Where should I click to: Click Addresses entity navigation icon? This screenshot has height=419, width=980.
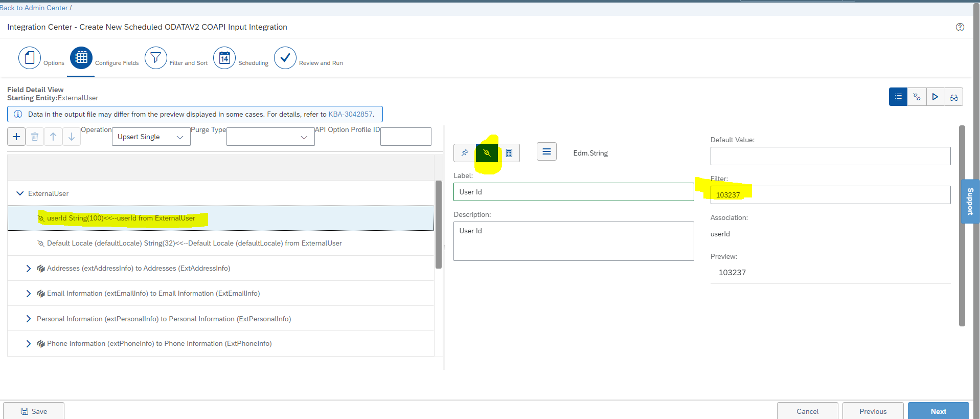pyautogui.click(x=41, y=269)
